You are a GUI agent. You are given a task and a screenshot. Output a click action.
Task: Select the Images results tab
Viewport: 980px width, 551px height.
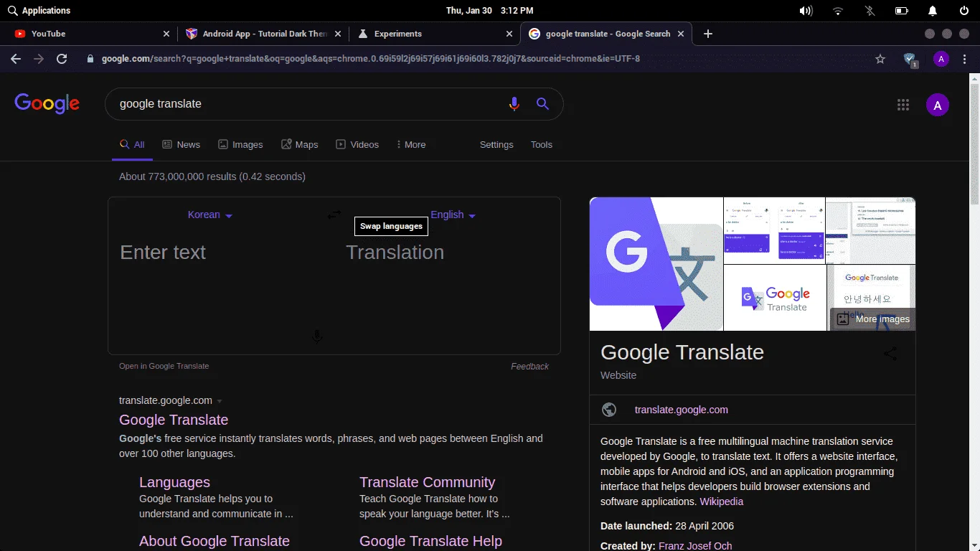(x=240, y=144)
